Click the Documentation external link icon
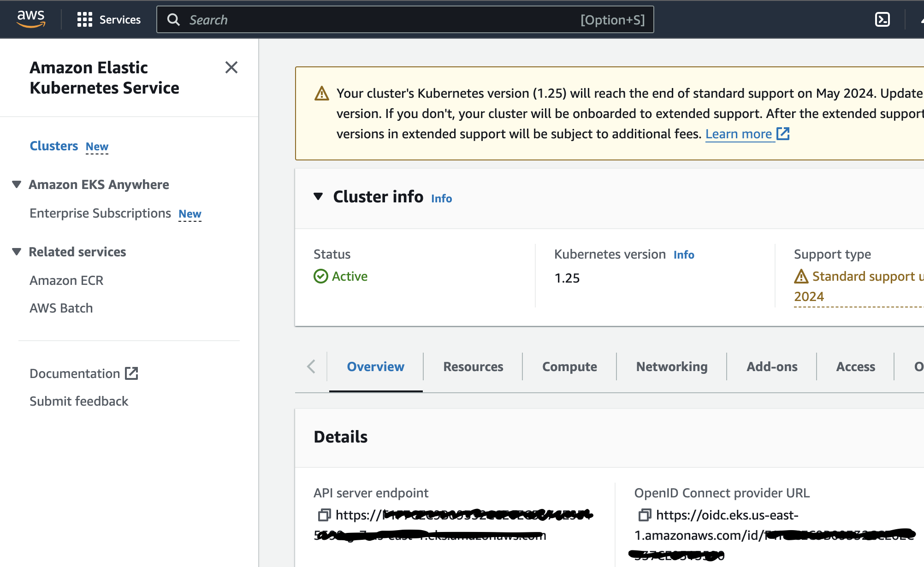 click(132, 373)
